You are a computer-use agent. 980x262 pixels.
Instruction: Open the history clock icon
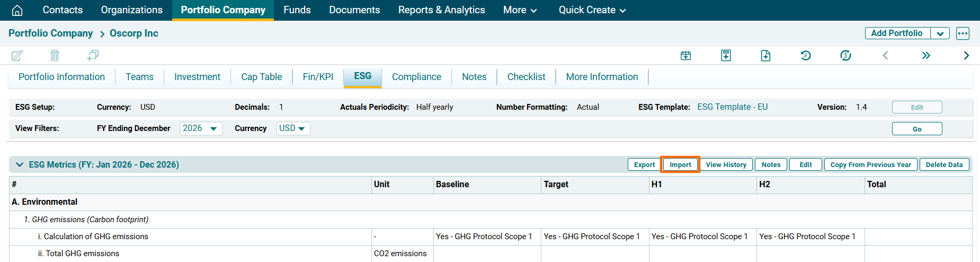(x=806, y=56)
